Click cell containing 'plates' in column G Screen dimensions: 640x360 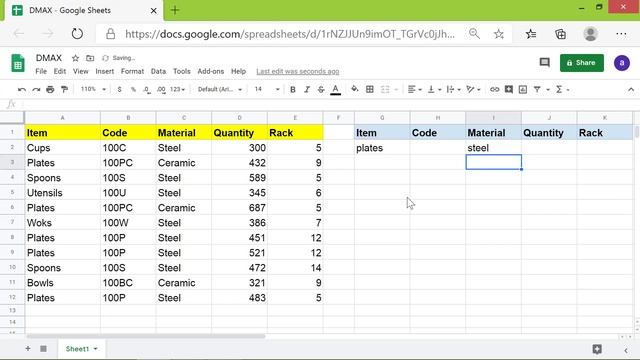pos(382,148)
